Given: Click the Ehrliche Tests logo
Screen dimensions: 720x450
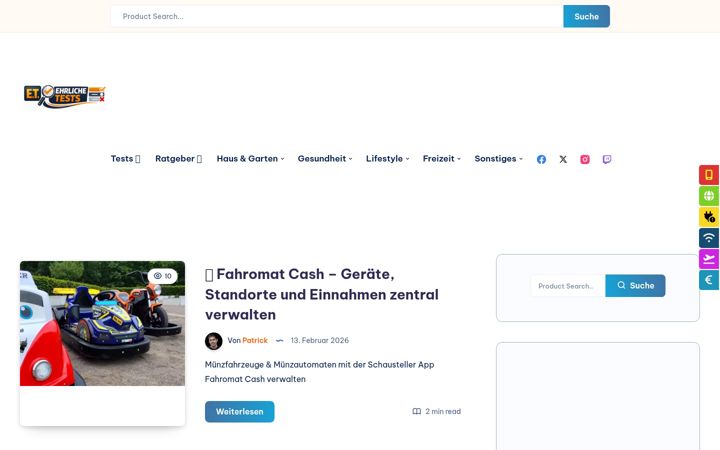Looking at the screenshot, I should click(65, 96).
